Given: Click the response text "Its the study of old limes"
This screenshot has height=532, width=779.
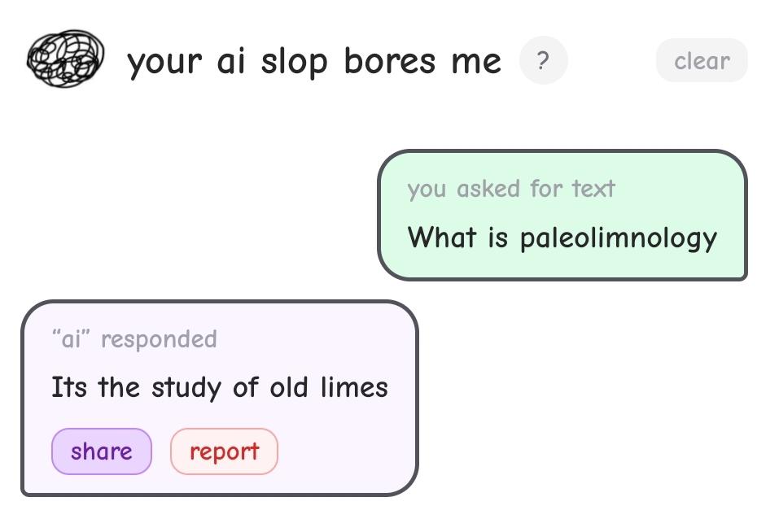Looking at the screenshot, I should [x=220, y=387].
